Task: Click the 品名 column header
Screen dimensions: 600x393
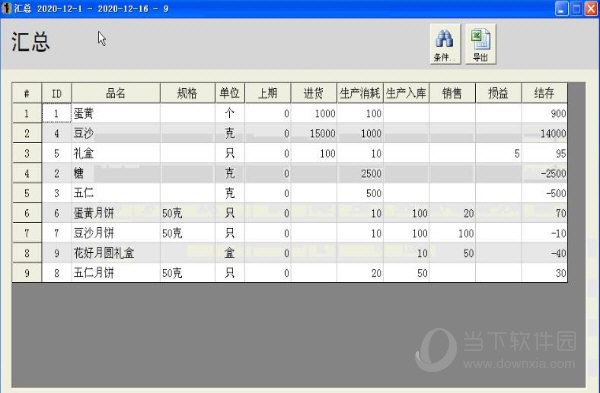Action: point(116,93)
